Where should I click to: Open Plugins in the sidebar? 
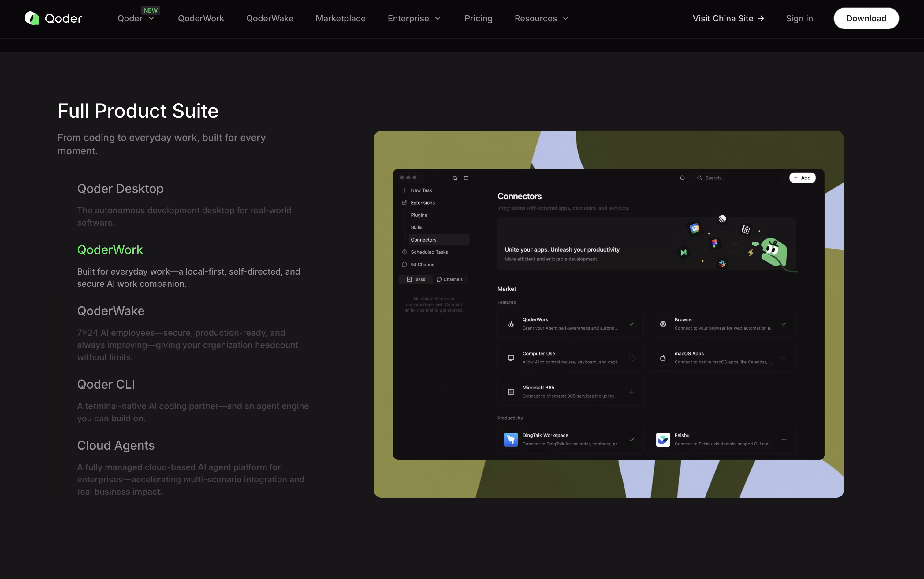[x=419, y=215]
